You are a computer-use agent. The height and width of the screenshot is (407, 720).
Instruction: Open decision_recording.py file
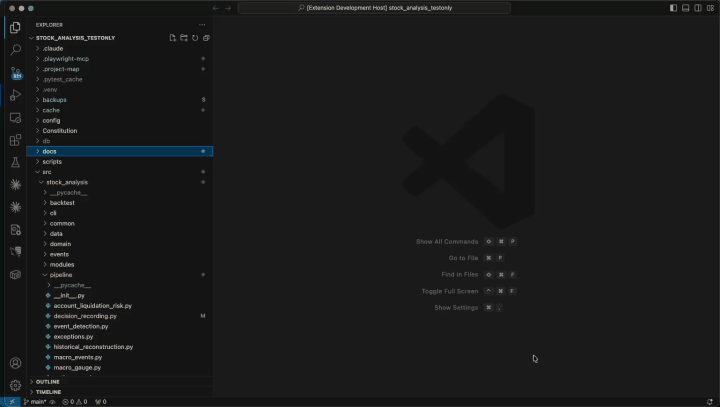pyautogui.click(x=119, y=316)
